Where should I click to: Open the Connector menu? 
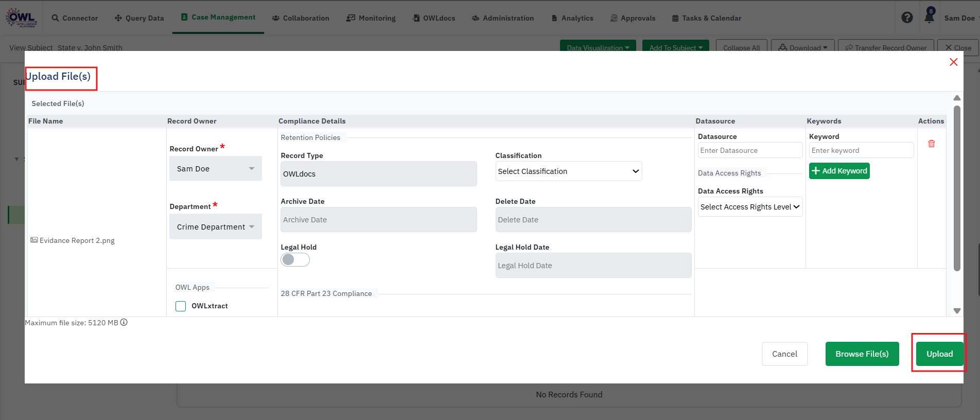coord(75,18)
